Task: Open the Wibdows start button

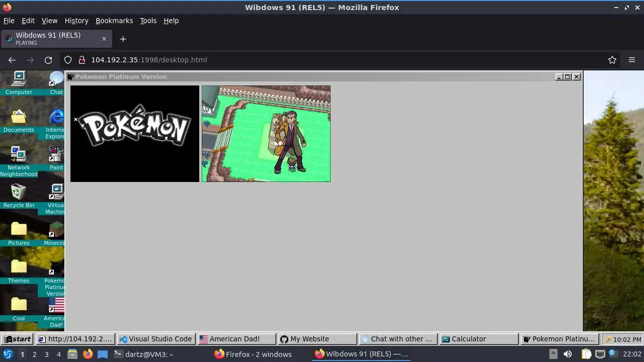Action: click(18, 339)
